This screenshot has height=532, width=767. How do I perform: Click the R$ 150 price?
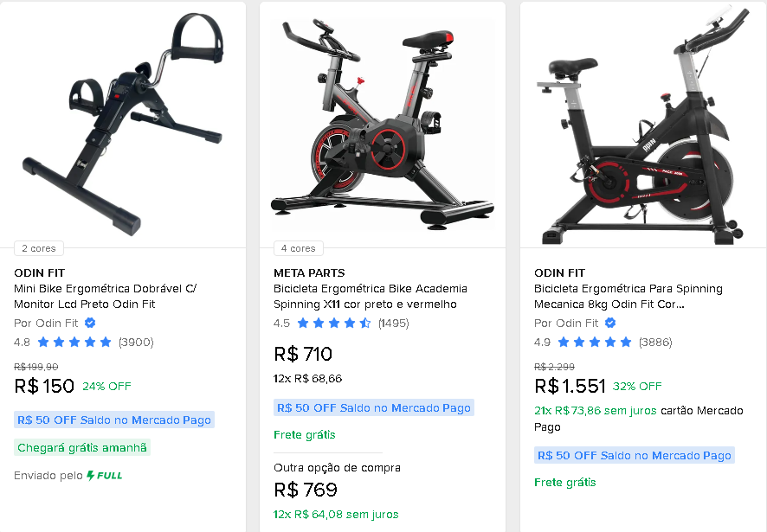tap(45, 386)
